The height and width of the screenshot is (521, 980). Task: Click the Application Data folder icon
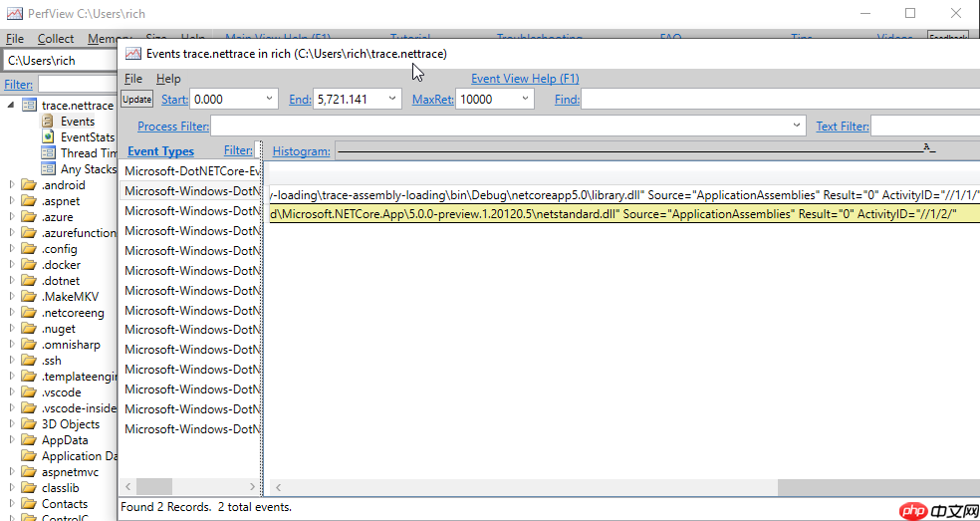29,456
